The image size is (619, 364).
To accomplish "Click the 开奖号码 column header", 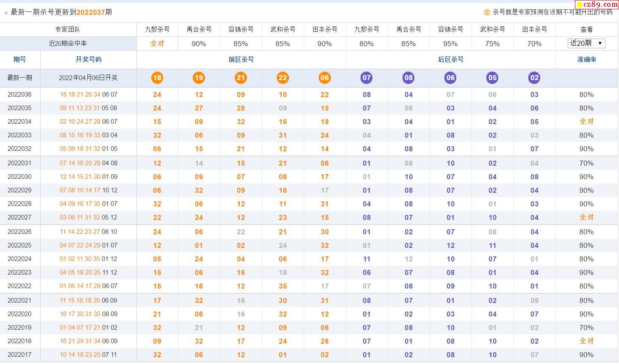I will click(89, 59).
